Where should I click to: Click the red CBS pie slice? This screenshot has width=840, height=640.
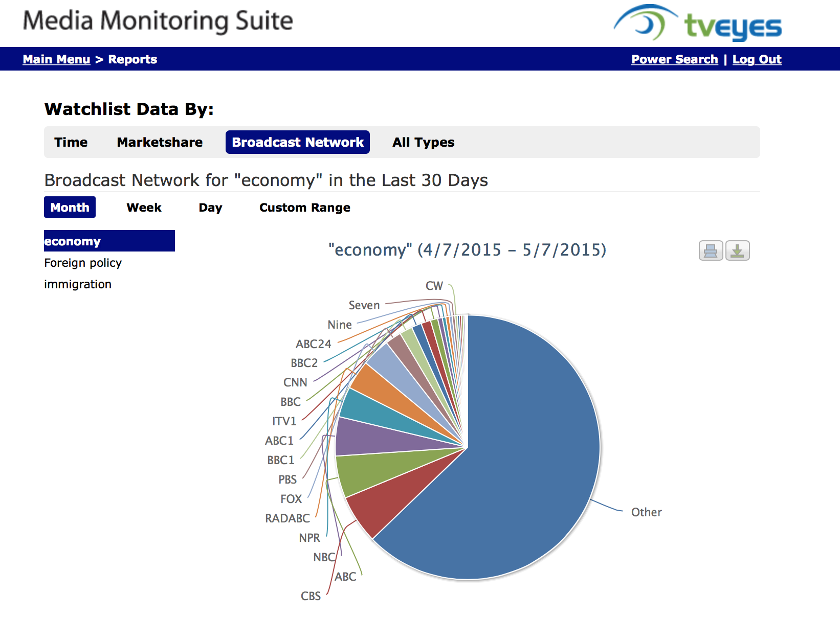tap(394, 498)
